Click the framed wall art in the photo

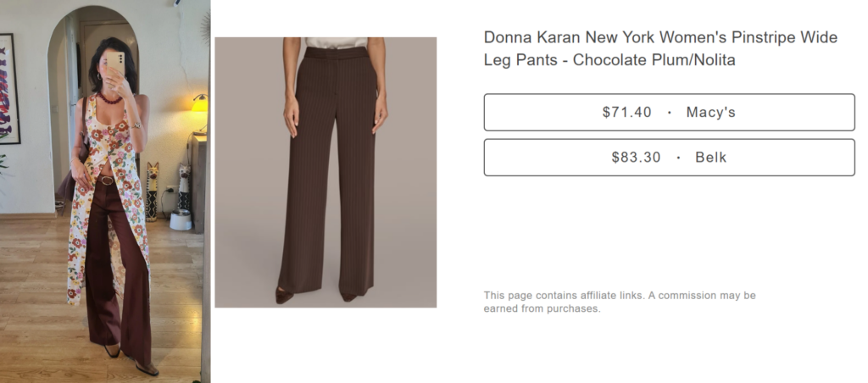pyautogui.click(x=8, y=89)
